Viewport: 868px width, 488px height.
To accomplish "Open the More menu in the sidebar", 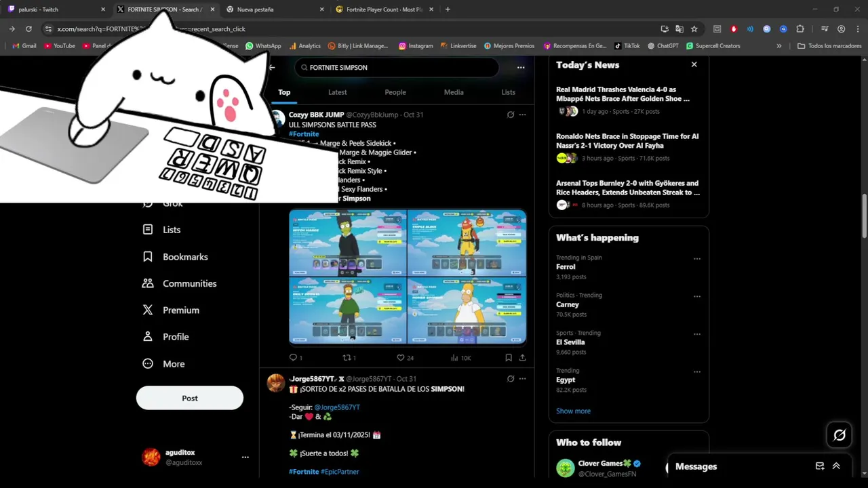I will (x=163, y=364).
